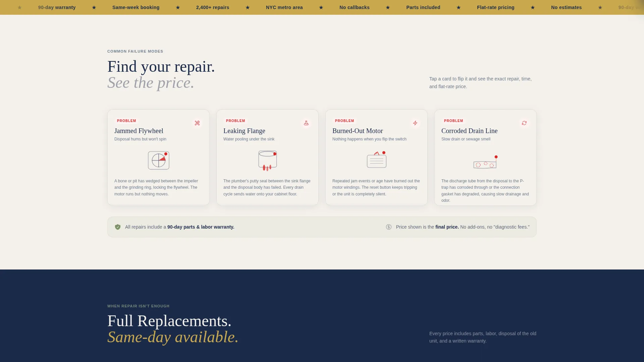Click PROBLEM badge on Corroded Drain Line card
Screen dimensions: 644x362
[453, 121]
